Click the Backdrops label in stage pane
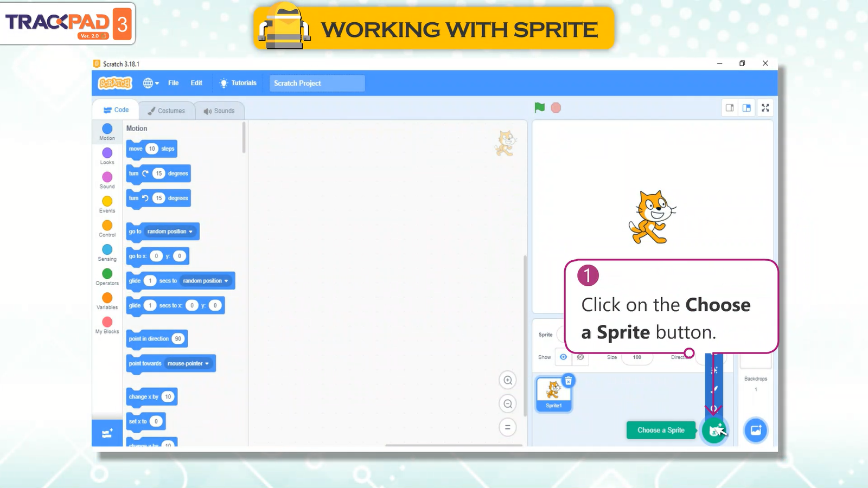 (x=756, y=379)
